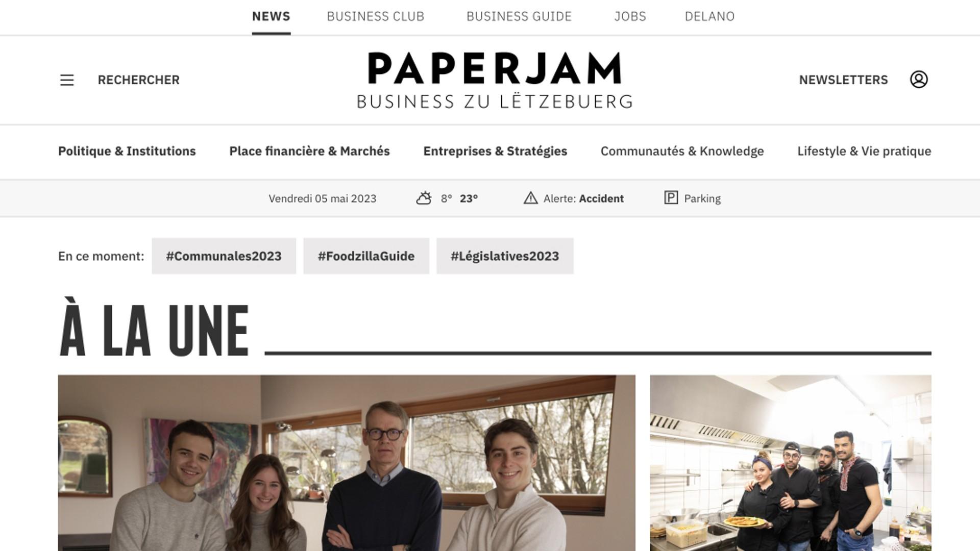Click the user account profile icon
The height and width of the screenshot is (551, 980).
pos(919,80)
